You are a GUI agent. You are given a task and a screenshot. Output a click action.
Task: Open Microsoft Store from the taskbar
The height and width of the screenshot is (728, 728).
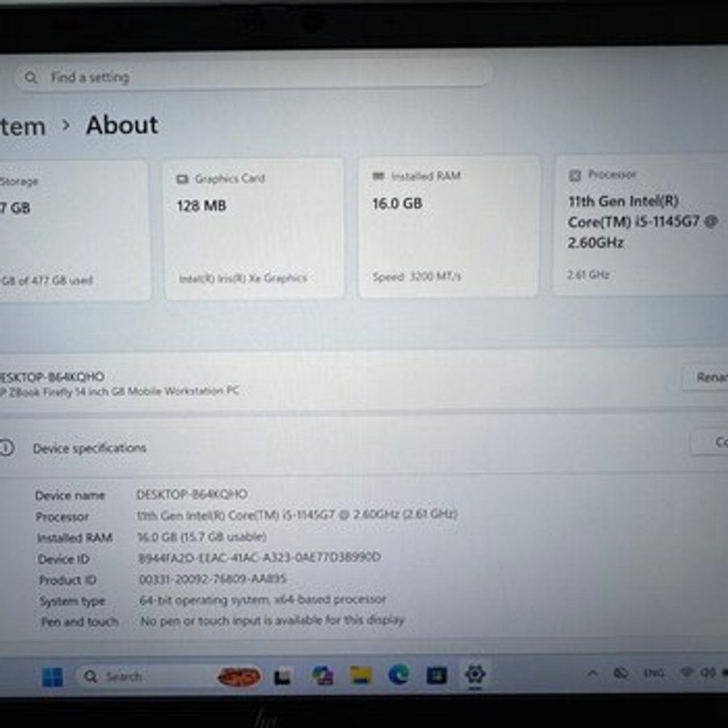pos(437,675)
